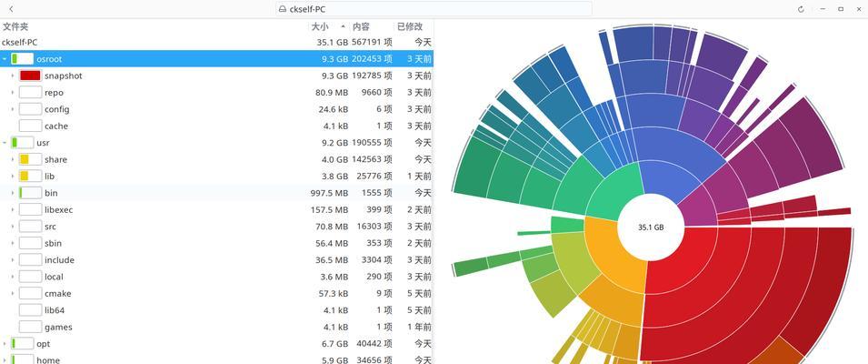Image resolution: width=868 pixels, height=364 pixels.
Task: Expand the bin folder
Action: (x=13, y=193)
